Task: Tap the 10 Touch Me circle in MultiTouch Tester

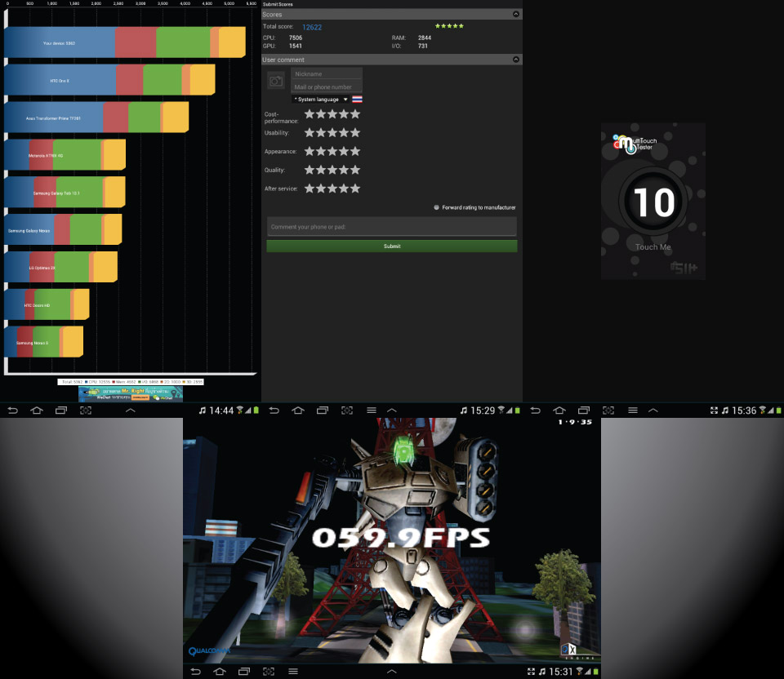Action: point(653,202)
